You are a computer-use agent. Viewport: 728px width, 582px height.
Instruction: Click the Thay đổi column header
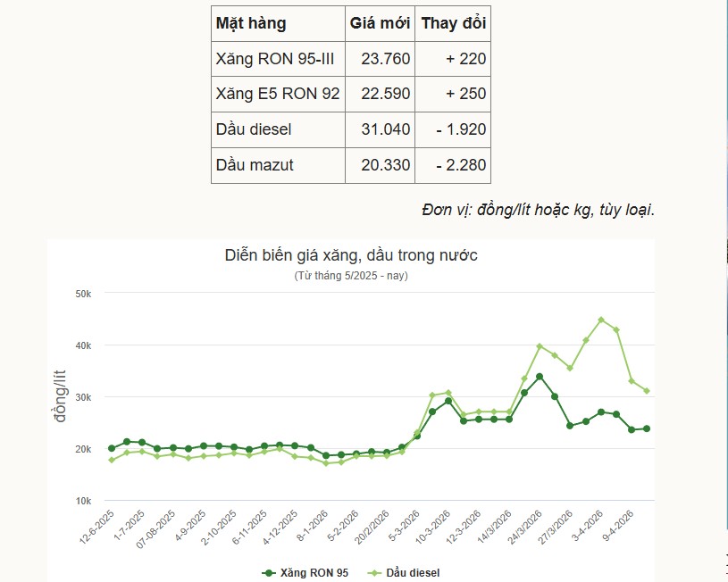(x=453, y=23)
